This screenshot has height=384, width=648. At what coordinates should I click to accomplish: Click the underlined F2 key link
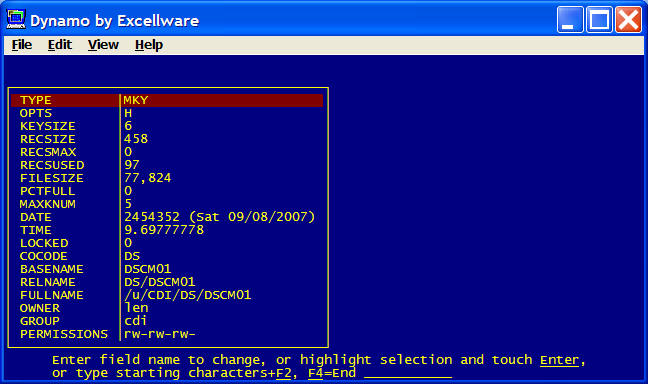pos(284,373)
